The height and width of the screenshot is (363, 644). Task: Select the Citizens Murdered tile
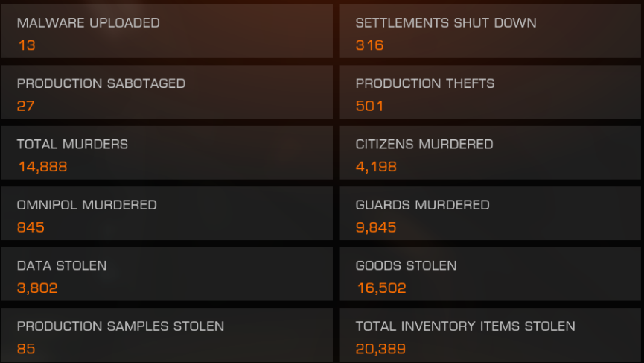[491, 153]
